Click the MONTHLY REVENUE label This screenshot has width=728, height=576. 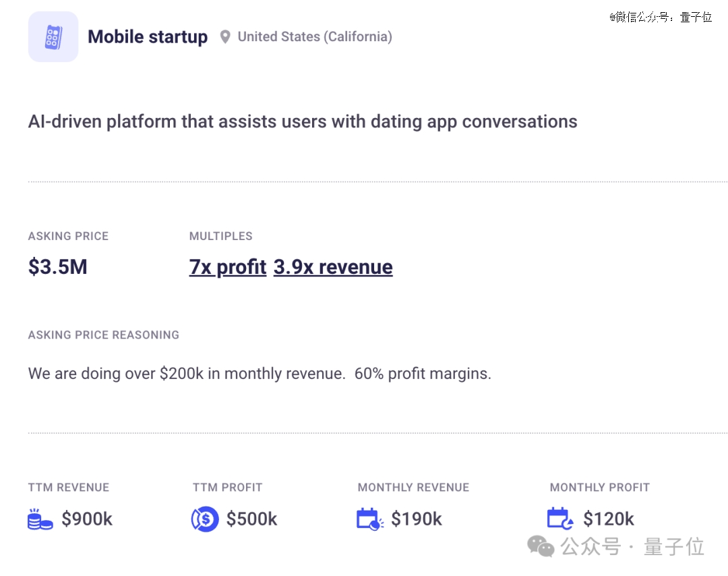pyautogui.click(x=413, y=487)
